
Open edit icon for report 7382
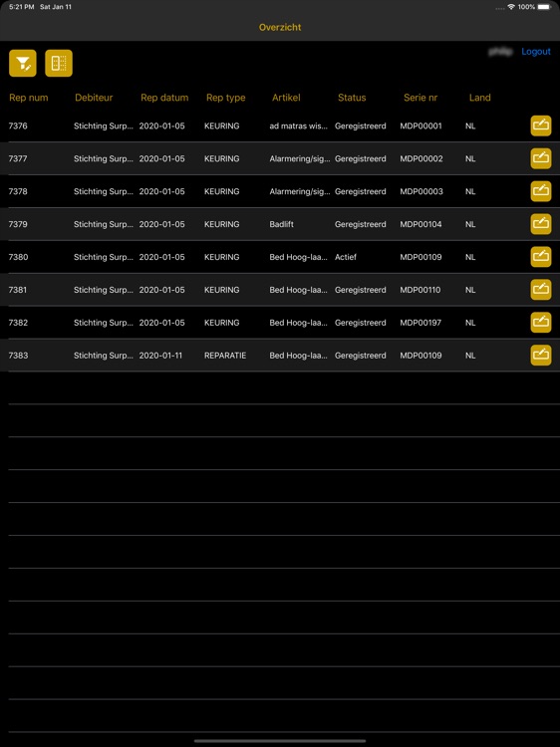coord(541,323)
